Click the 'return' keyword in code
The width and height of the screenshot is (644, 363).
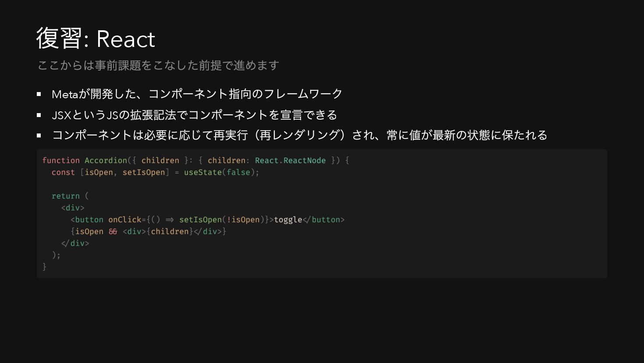coord(66,196)
